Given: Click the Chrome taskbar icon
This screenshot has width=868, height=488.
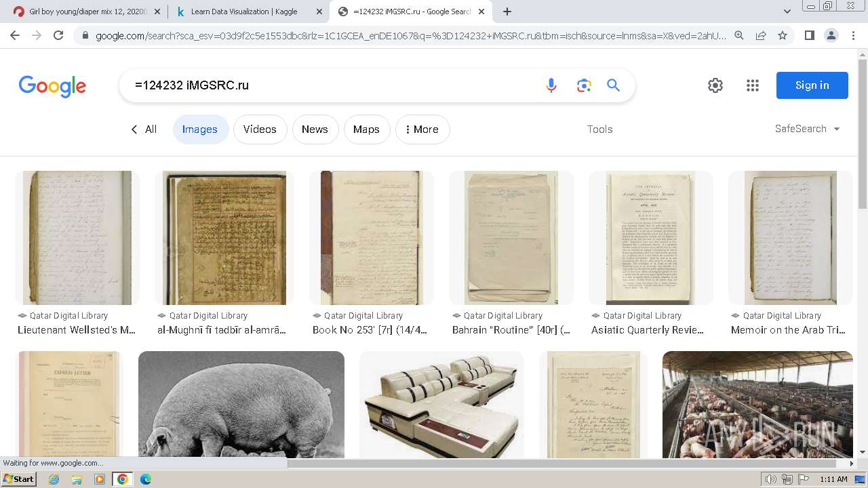Looking at the screenshot, I should pyautogui.click(x=122, y=479).
